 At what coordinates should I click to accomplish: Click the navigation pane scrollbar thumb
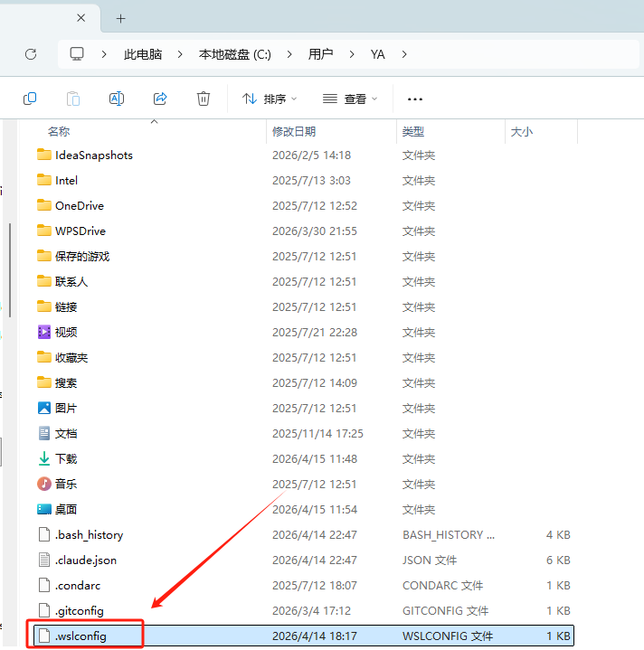[10, 270]
